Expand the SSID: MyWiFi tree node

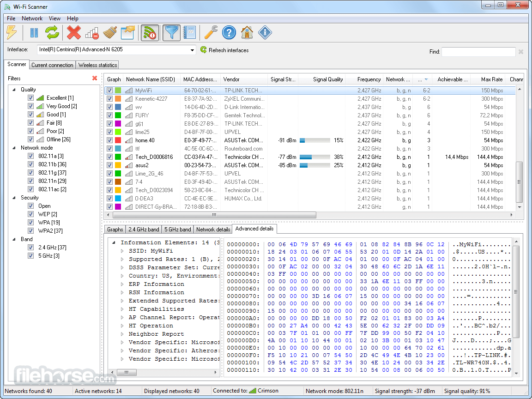(122, 251)
